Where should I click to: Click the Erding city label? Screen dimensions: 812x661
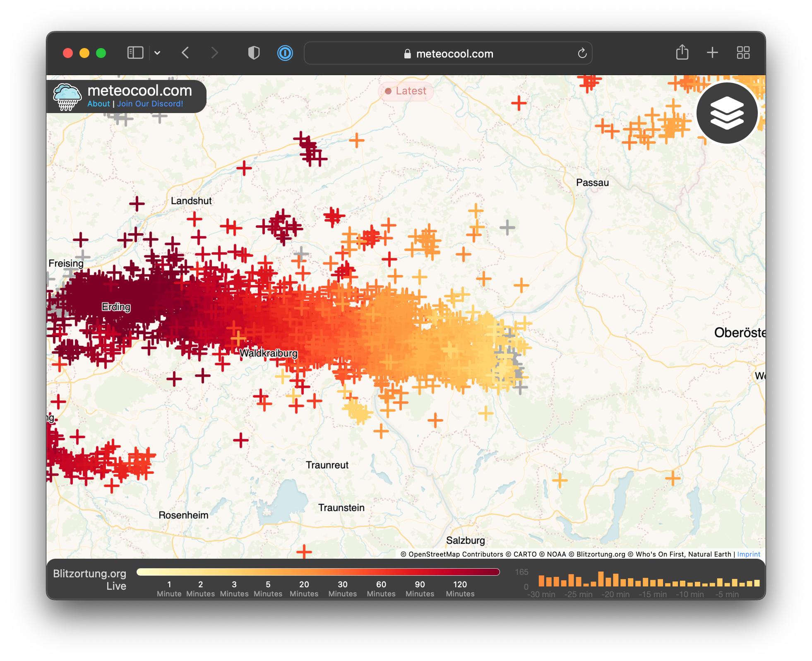(x=116, y=307)
